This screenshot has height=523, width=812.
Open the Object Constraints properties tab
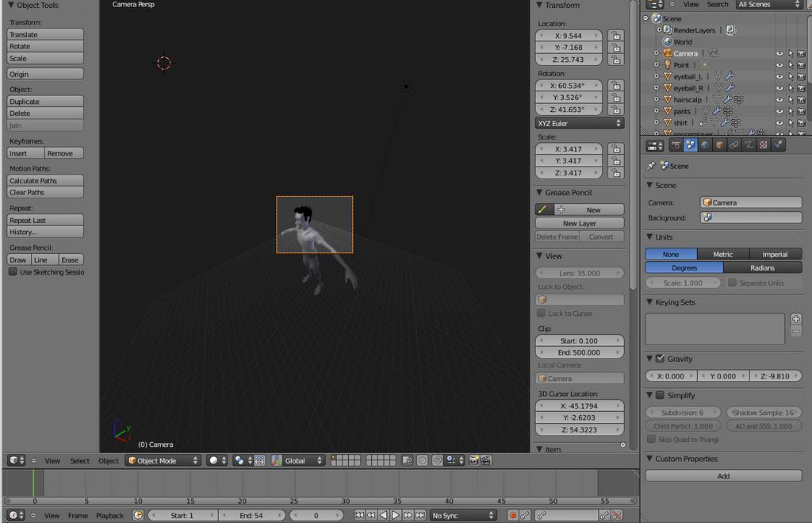(x=733, y=146)
